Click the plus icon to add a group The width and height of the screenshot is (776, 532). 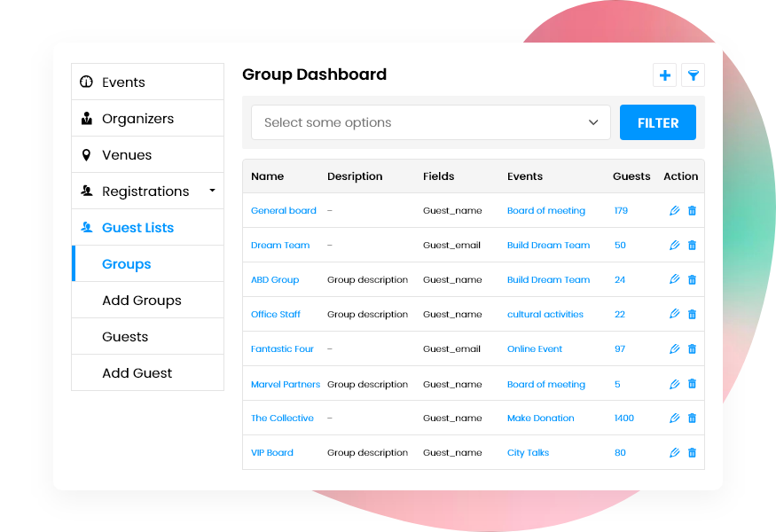click(x=664, y=74)
